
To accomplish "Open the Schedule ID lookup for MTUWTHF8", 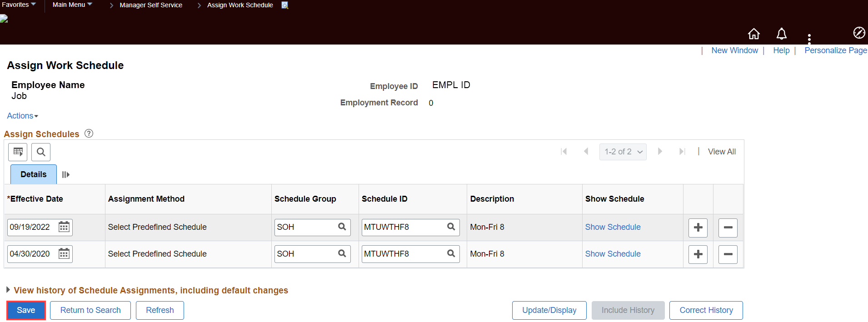I will pos(451,227).
